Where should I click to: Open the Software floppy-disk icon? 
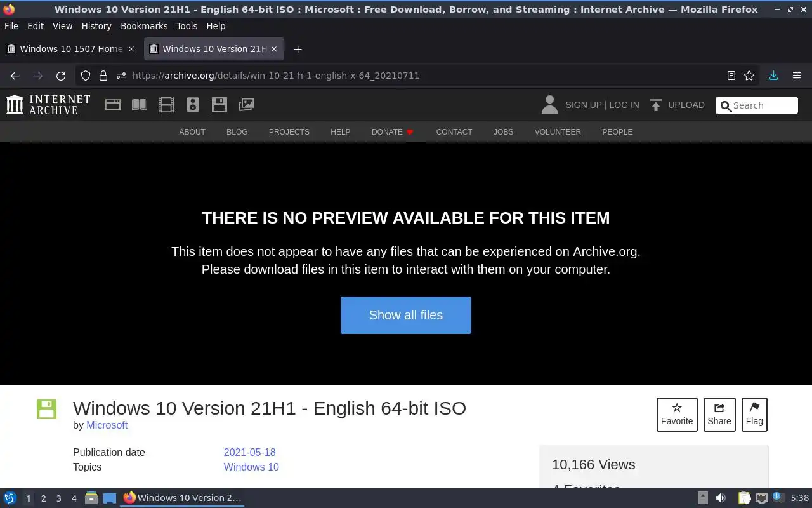click(x=219, y=105)
